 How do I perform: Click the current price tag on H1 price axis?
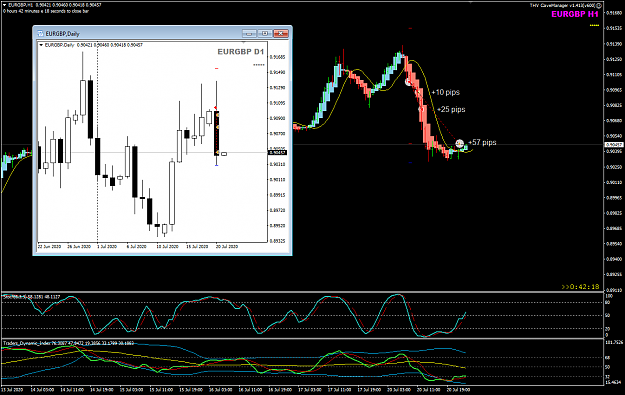614,145
